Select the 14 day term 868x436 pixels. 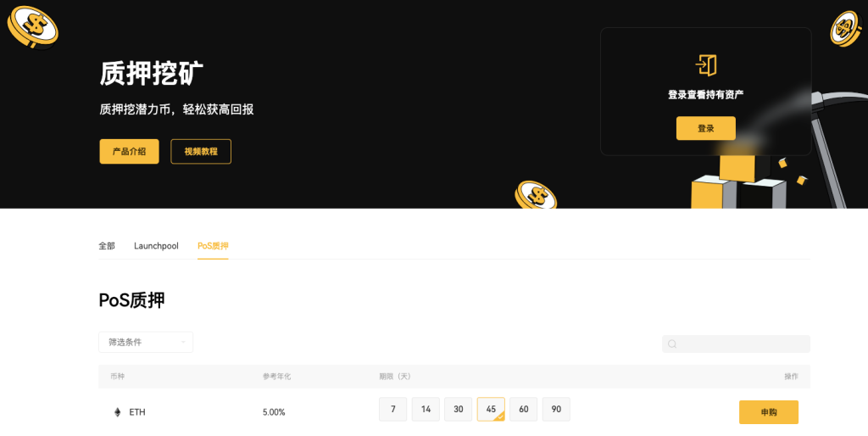coord(426,410)
